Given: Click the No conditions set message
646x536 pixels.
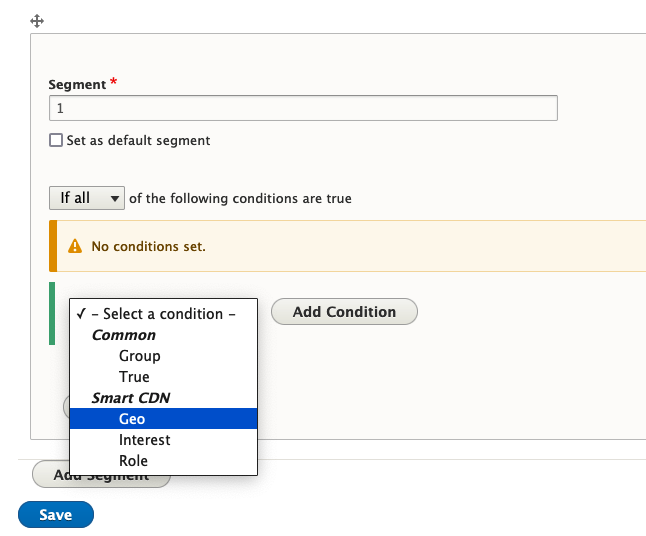Looking at the screenshot, I should [x=148, y=246].
